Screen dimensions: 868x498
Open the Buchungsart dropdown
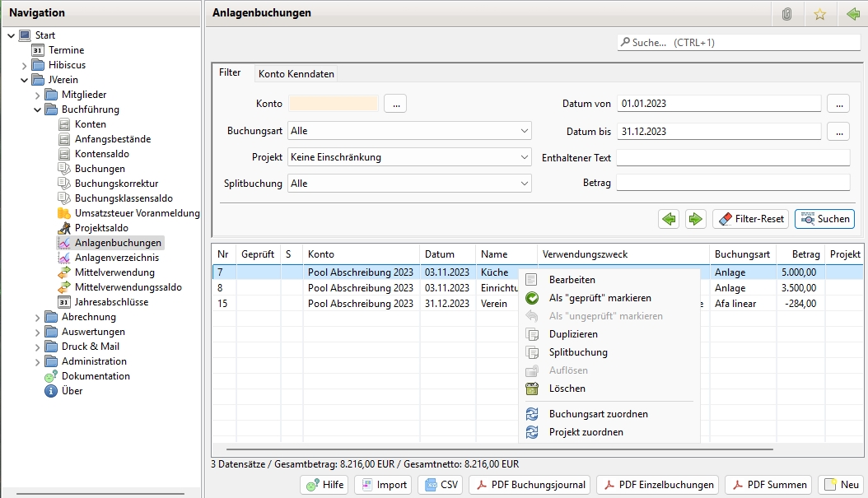click(408, 131)
